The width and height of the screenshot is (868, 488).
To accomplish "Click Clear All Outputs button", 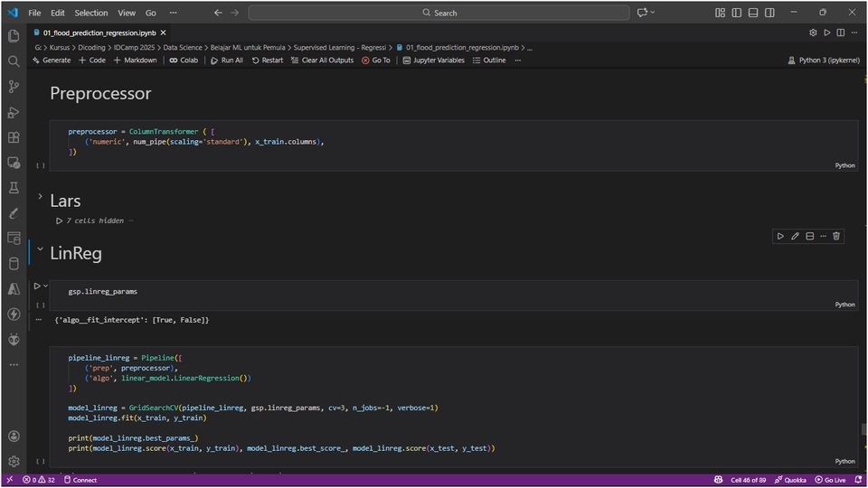I will tap(321, 61).
